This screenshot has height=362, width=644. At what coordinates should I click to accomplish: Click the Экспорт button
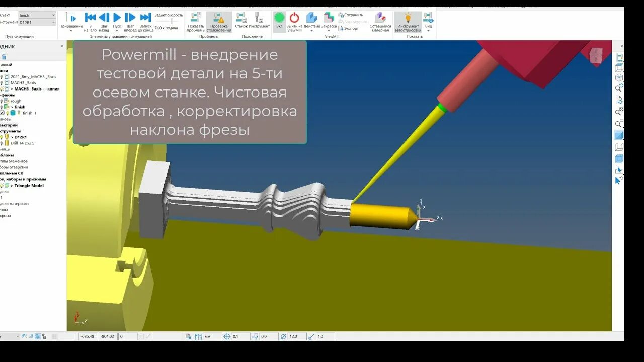tap(349, 28)
